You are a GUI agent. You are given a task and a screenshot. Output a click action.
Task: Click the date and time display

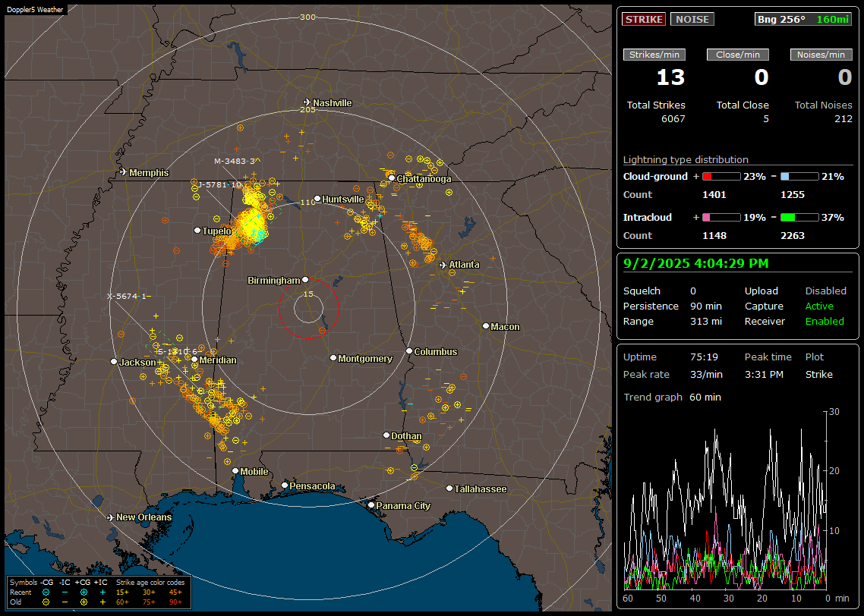696,263
